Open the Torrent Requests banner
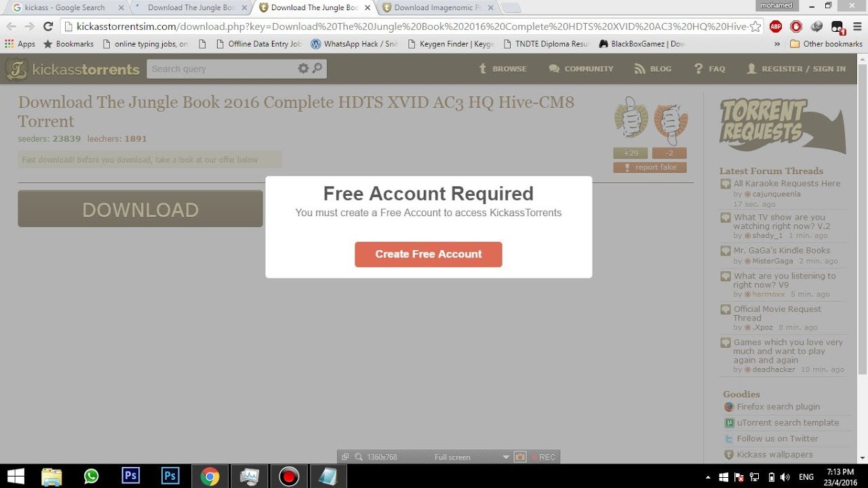 coord(781,125)
